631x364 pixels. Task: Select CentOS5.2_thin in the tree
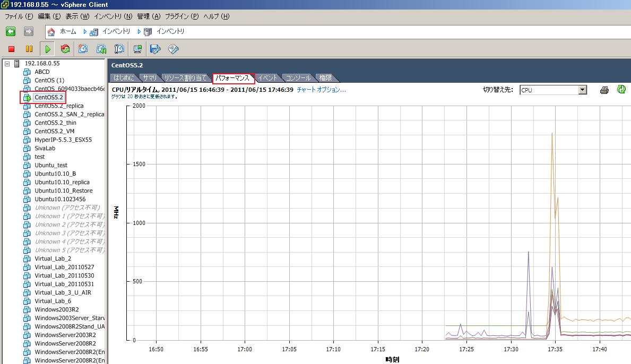[55, 123]
